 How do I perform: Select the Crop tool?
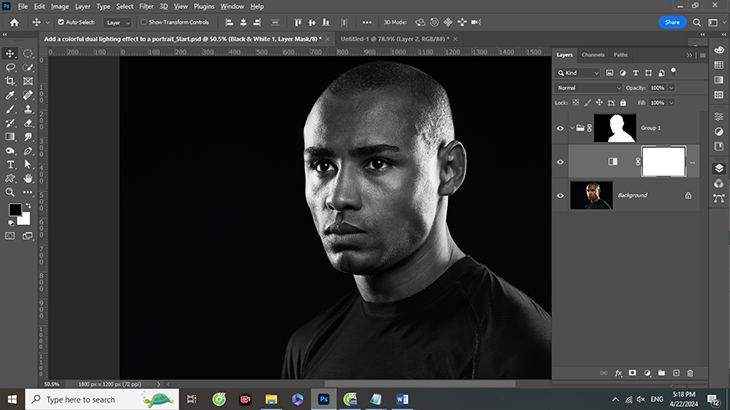10,81
